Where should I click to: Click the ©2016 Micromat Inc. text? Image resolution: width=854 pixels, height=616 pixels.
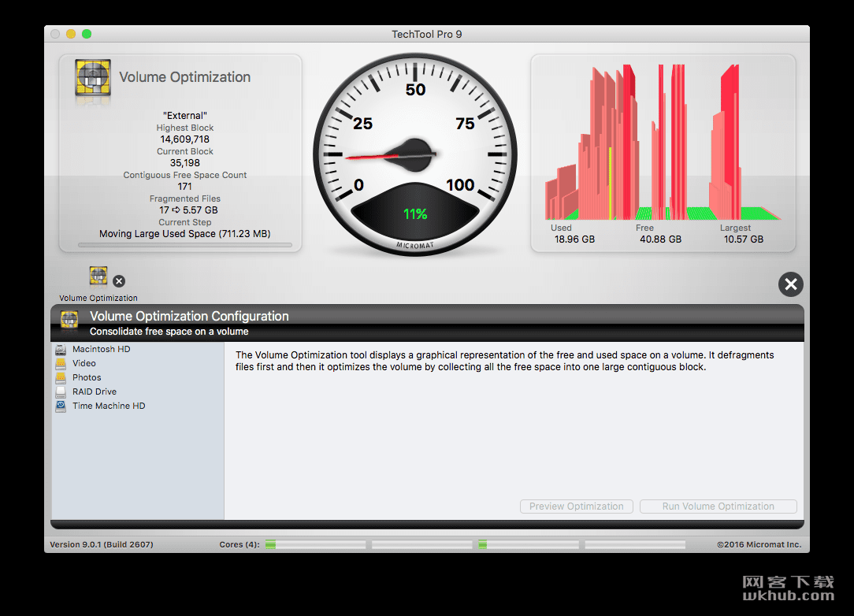coord(759,544)
